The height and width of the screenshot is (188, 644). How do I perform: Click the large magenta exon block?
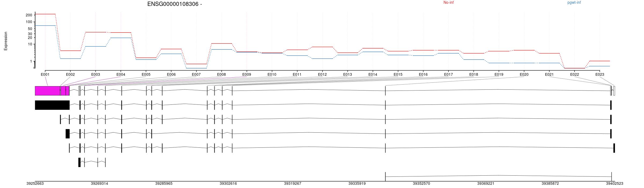point(47,91)
